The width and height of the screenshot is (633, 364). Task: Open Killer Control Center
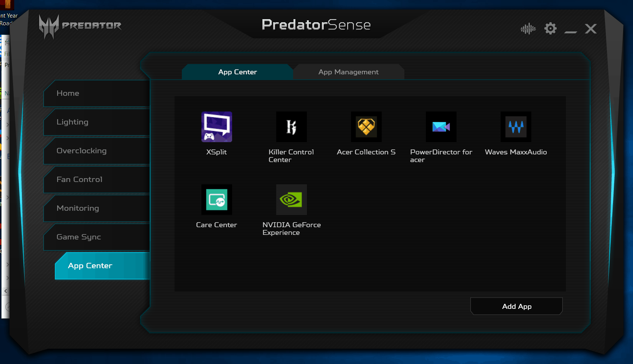(291, 127)
